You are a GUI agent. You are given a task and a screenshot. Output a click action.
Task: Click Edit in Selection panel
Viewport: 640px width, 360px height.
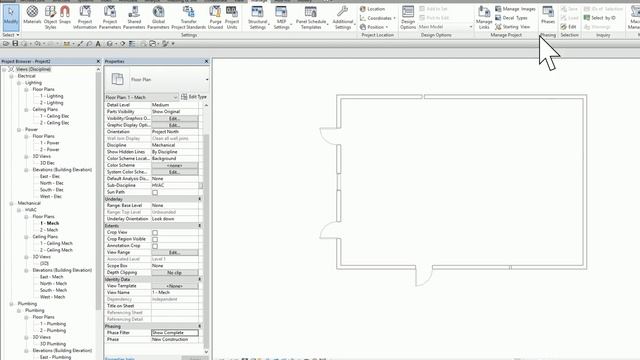pyautogui.click(x=569, y=27)
